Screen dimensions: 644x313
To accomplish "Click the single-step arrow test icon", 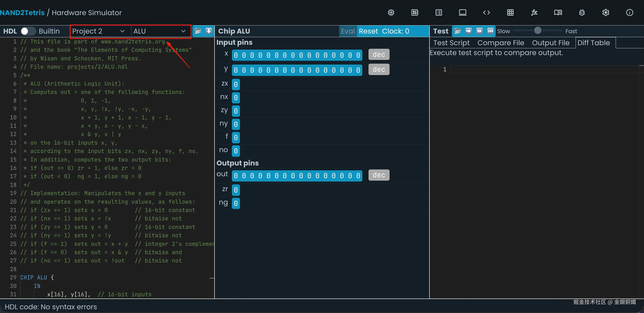I will [x=468, y=31].
